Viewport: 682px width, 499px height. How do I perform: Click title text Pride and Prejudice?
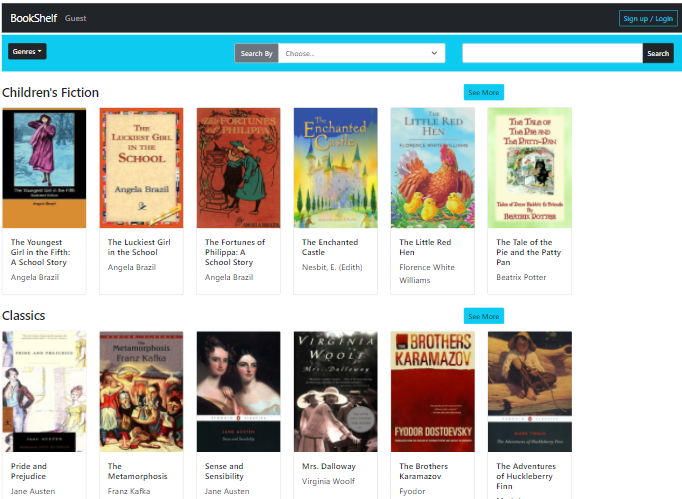[29, 471]
